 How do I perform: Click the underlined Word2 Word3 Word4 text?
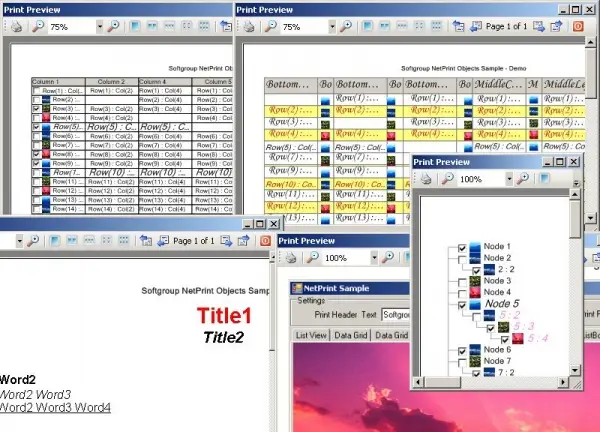55,407
